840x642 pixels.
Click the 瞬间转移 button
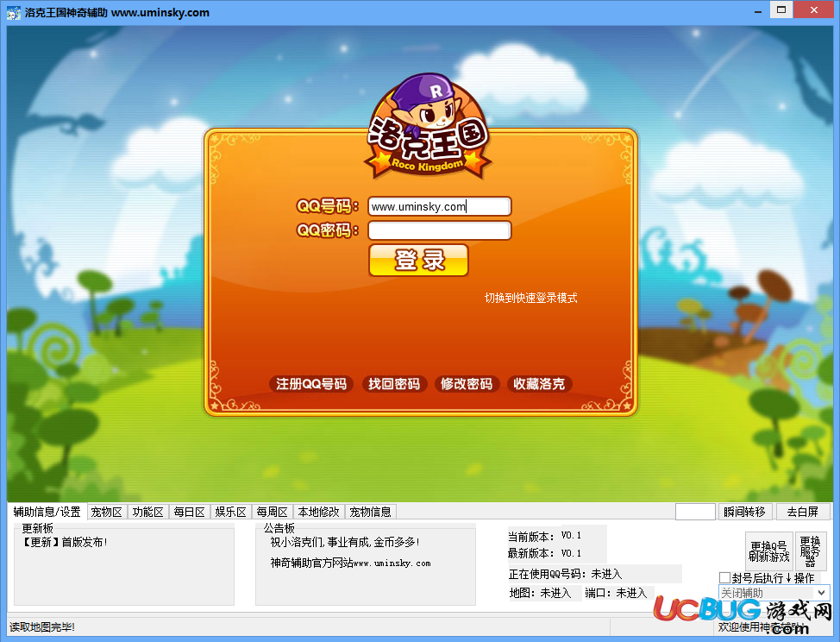point(744,512)
